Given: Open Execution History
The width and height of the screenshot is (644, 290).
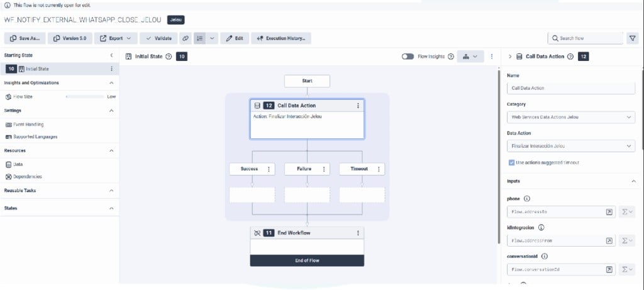Looking at the screenshot, I should (281, 38).
